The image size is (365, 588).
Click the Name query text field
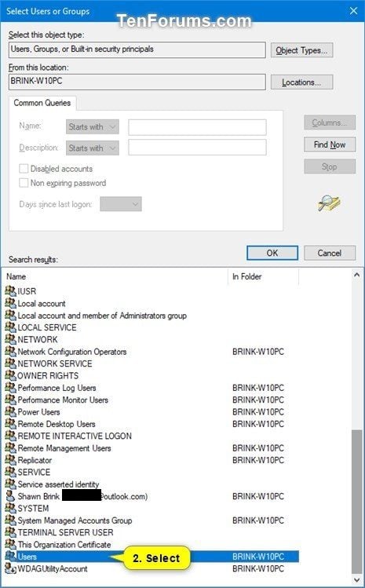click(197, 127)
